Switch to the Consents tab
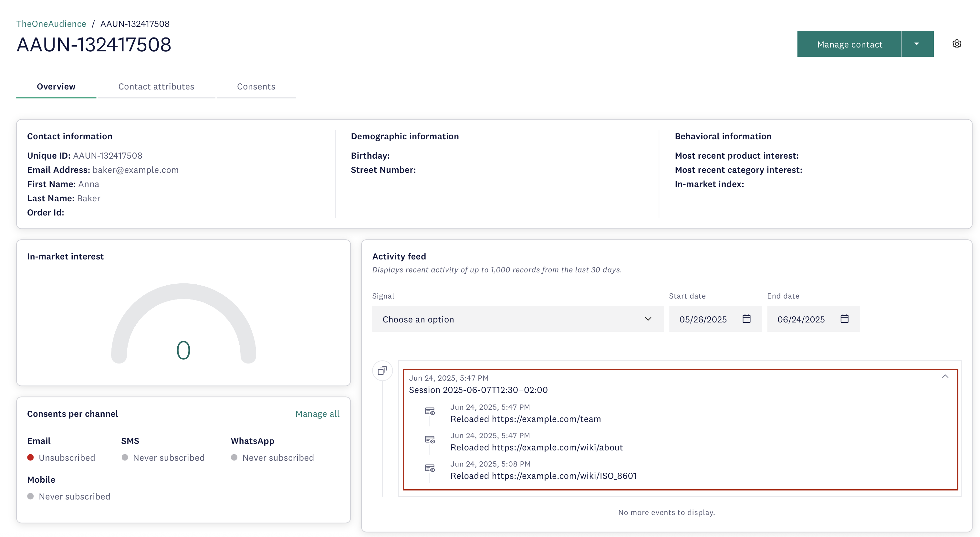The height and width of the screenshot is (537, 980). click(256, 86)
